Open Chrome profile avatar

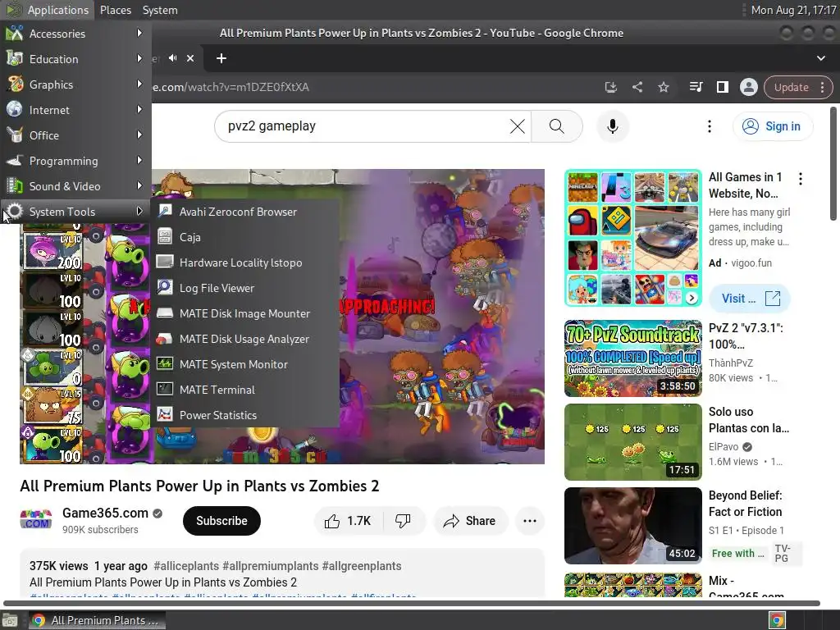[748, 87]
